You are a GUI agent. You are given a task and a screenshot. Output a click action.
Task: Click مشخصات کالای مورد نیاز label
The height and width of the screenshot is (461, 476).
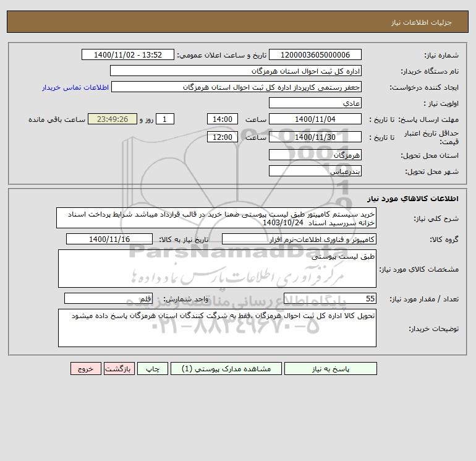419,269
